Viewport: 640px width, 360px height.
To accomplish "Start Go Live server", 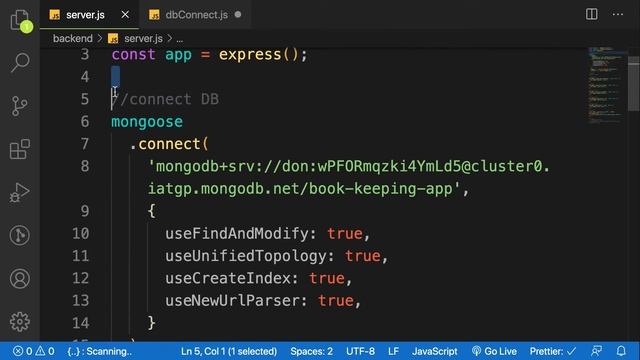I will click(494, 351).
